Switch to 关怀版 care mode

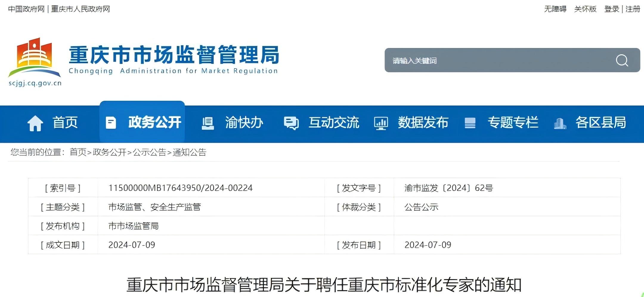[x=585, y=9]
